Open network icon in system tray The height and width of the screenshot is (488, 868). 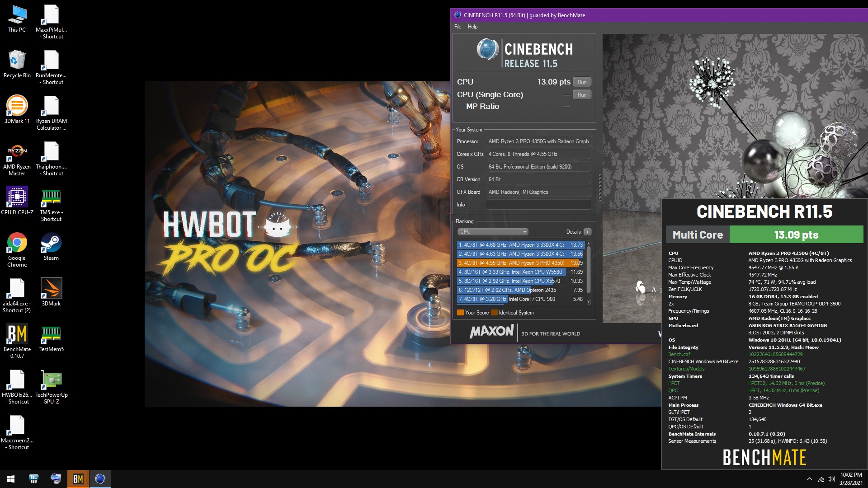(x=821, y=479)
